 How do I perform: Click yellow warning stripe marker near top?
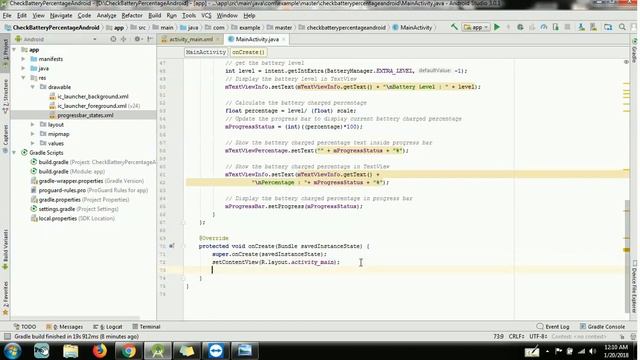(627, 84)
